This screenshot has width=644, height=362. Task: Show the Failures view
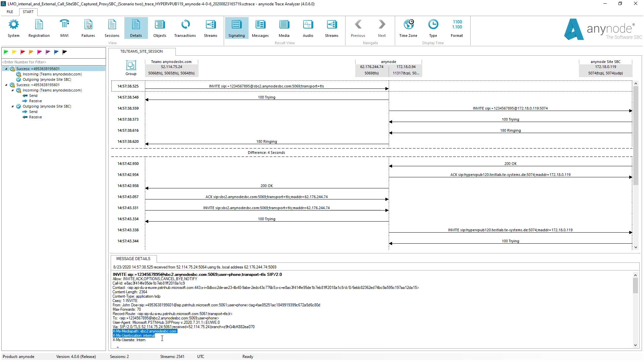[x=88, y=28]
